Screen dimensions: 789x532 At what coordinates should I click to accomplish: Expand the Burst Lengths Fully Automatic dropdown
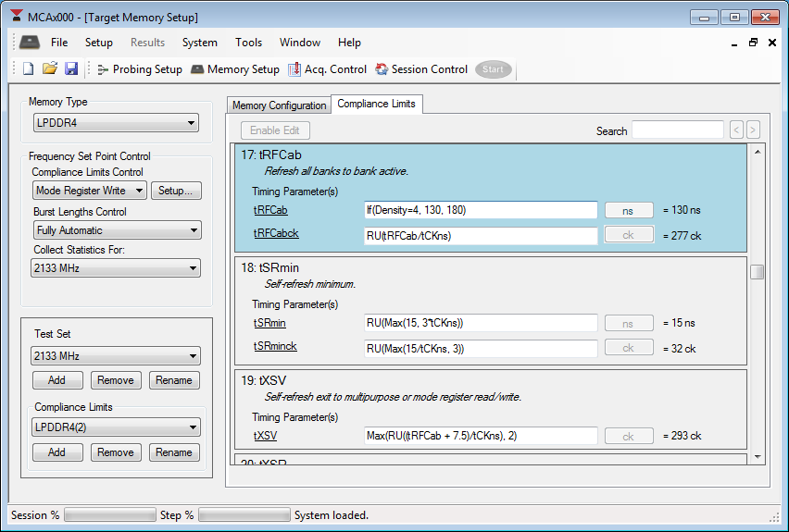116,230
